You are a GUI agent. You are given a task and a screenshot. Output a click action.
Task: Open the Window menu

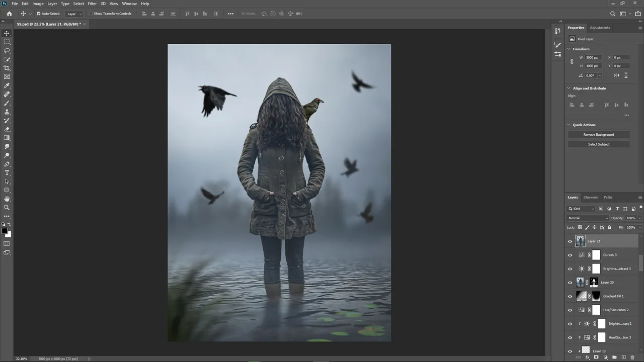pos(129,4)
